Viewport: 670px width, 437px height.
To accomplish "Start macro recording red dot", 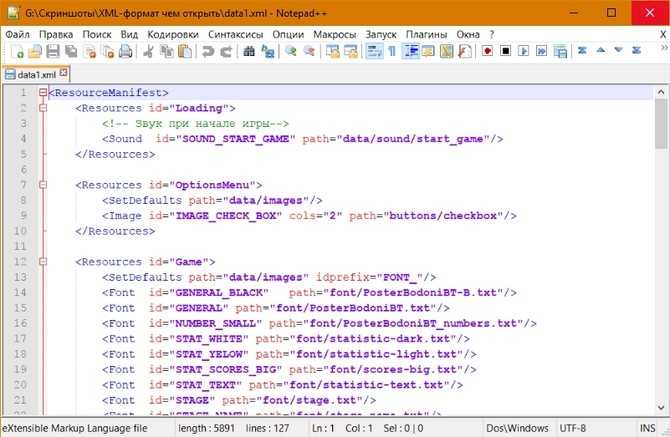I will pos(487,52).
